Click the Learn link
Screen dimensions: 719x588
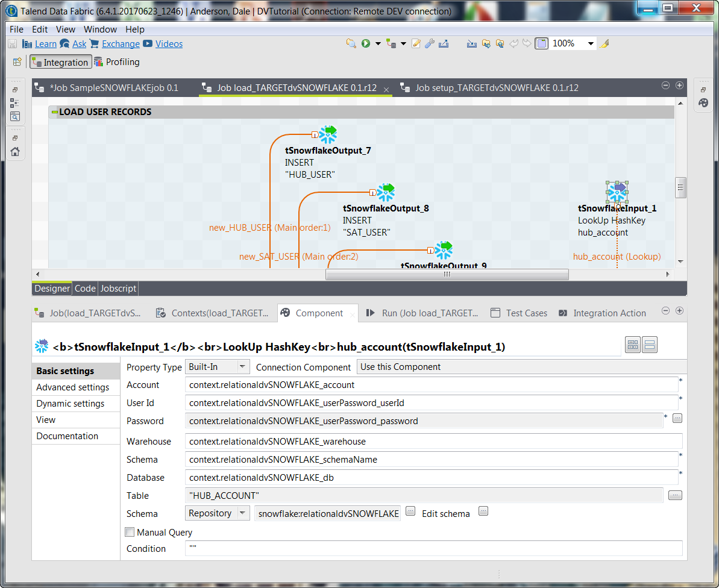[x=46, y=44]
